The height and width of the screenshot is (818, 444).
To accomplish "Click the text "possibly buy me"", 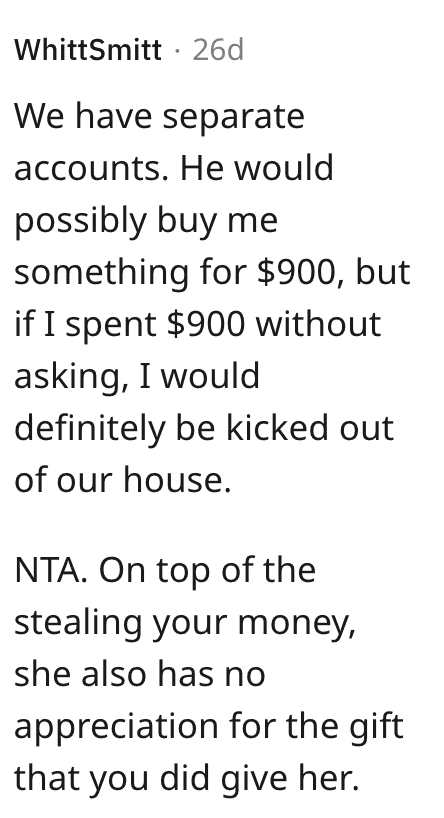I will (146, 221).
